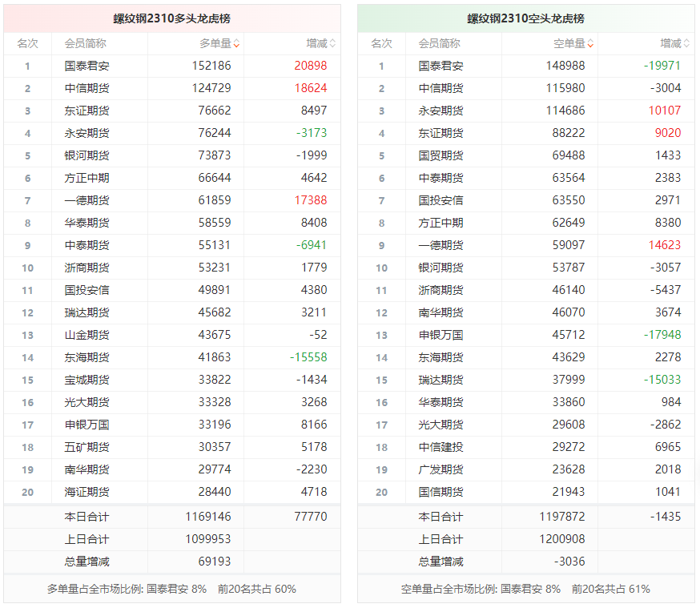Click 南华期货 in short table row 12
The height and width of the screenshot is (608, 700).
441,312
